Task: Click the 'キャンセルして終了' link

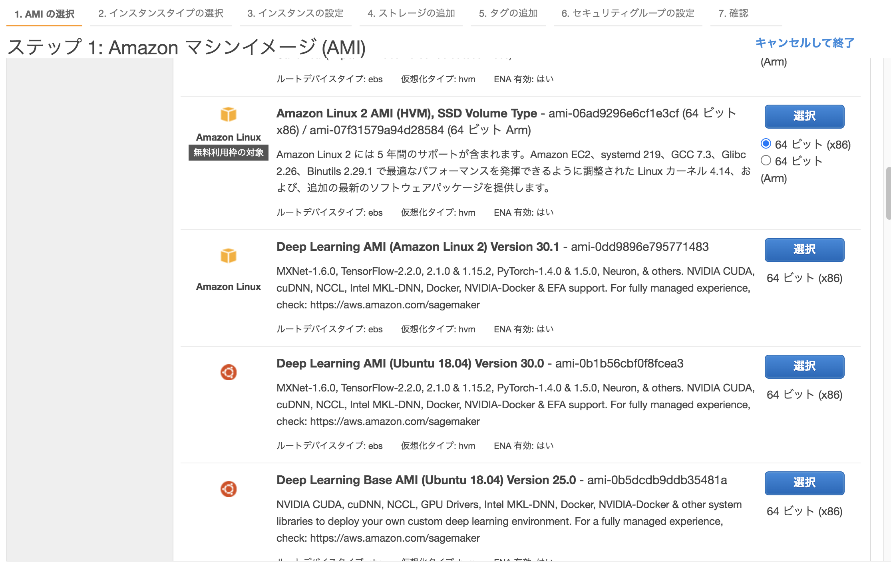Action: [805, 43]
